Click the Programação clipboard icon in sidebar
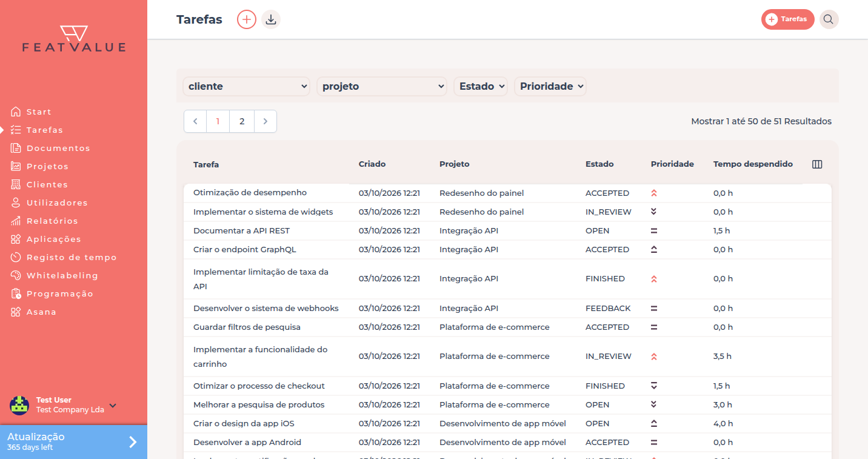Image resolution: width=868 pixels, height=459 pixels. click(x=16, y=293)
